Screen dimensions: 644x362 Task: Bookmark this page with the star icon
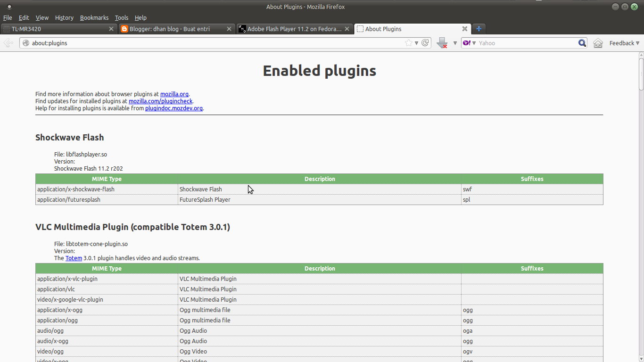click(409, 43)
